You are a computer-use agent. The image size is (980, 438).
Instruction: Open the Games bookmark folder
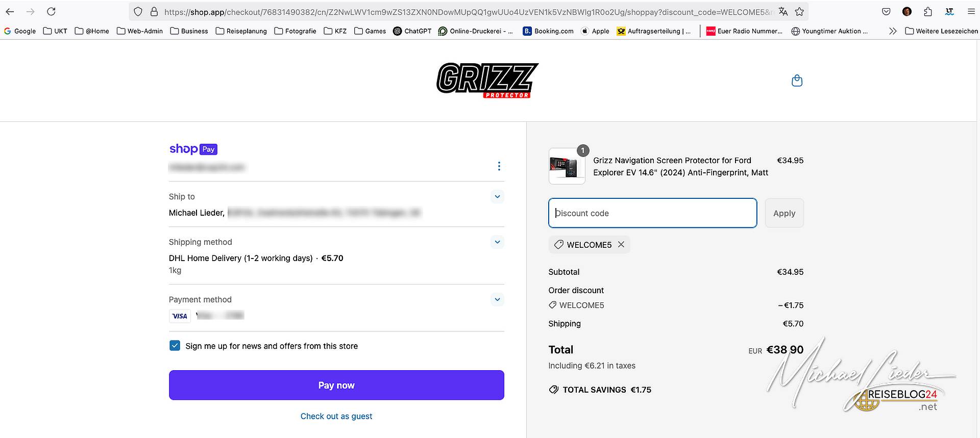(x=370, y=31)
